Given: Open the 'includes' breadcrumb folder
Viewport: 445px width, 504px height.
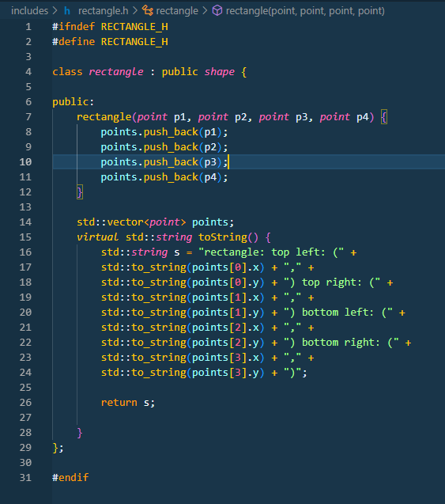Looking at the screenshot, I should pos(29,11).
